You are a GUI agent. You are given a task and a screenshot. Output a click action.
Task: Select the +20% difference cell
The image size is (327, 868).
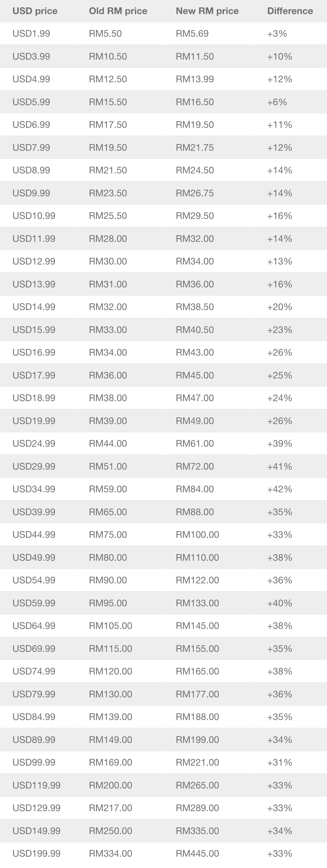(279, 307)
